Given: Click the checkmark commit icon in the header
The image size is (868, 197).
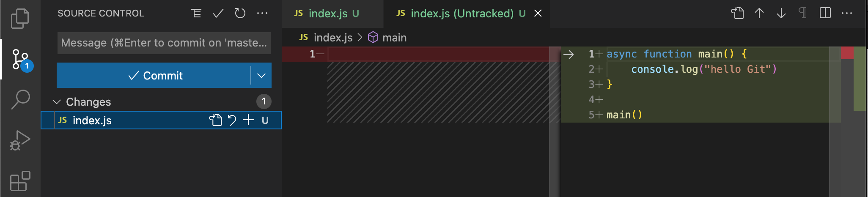Looking at the screenshot, I should click(218, 14).
